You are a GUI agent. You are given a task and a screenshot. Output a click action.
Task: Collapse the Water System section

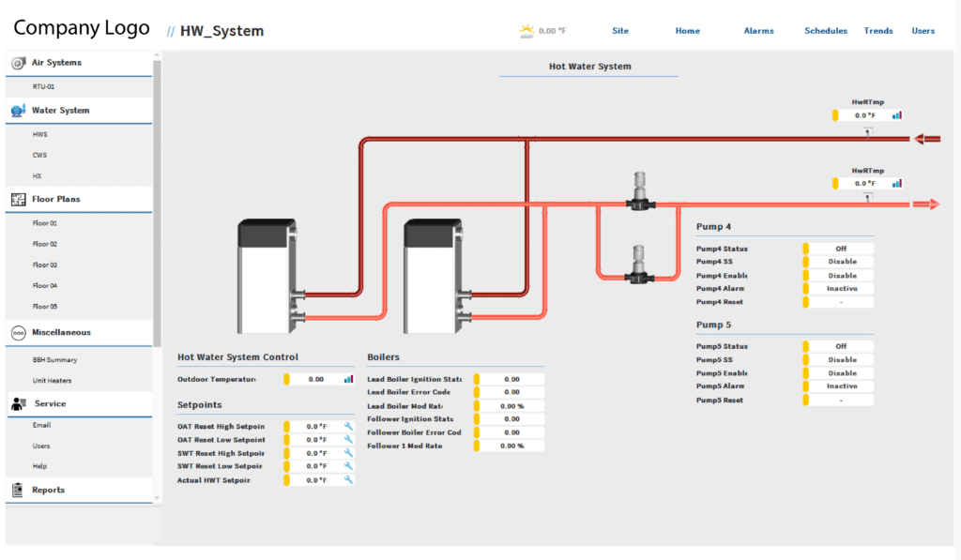(79, 111)
